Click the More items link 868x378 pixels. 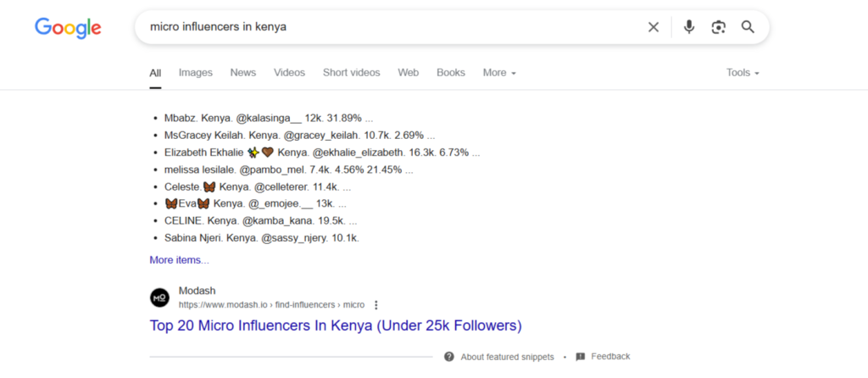[x=180, y=260]
